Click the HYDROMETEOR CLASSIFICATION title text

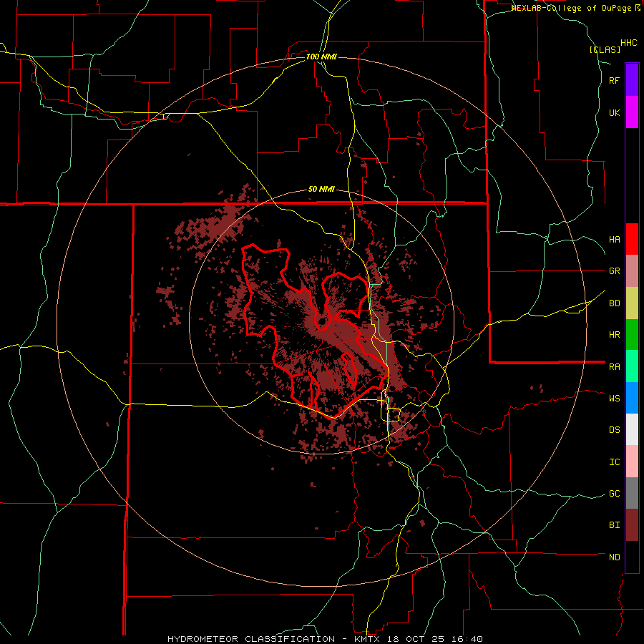point(251,639)
